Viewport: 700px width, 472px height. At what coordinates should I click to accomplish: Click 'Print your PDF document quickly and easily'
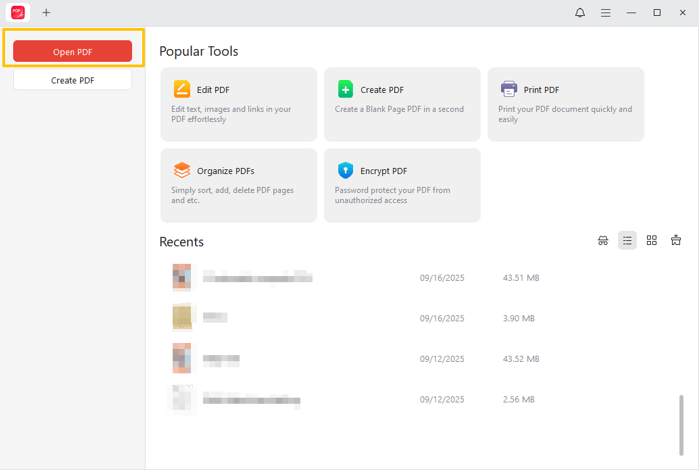(x=565, y=114)
